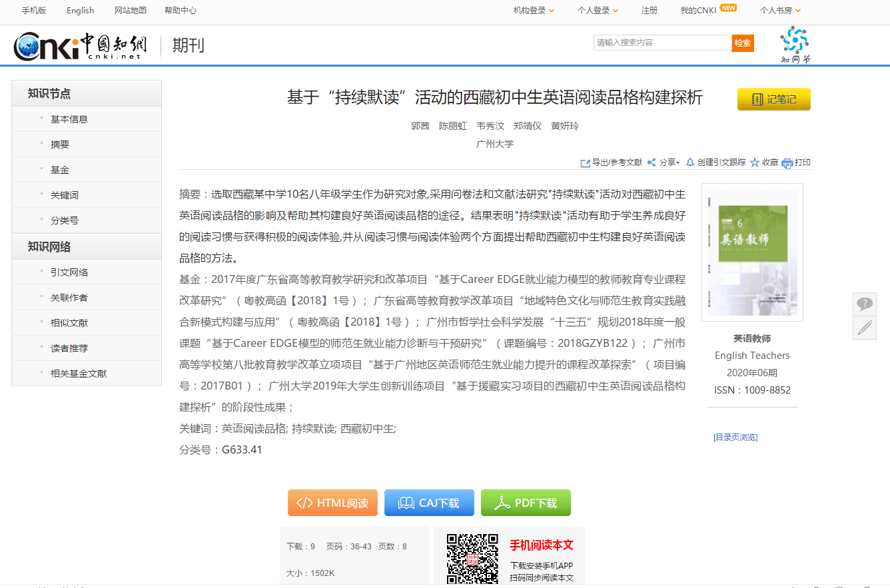
Task: Open the 个人书房 dropdown menu
Action: (780, 11)
